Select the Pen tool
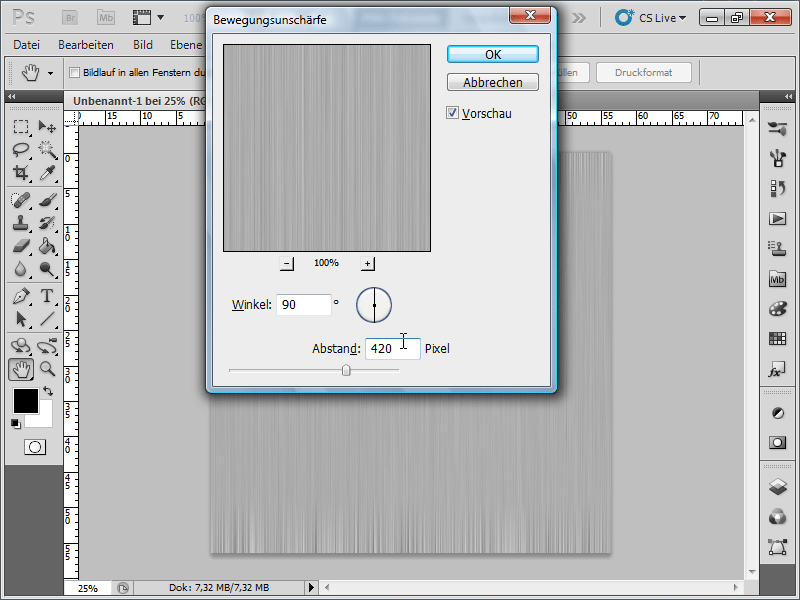Viewport: 800px width, 600px height. pyautogui.click(x=21, y=296)
